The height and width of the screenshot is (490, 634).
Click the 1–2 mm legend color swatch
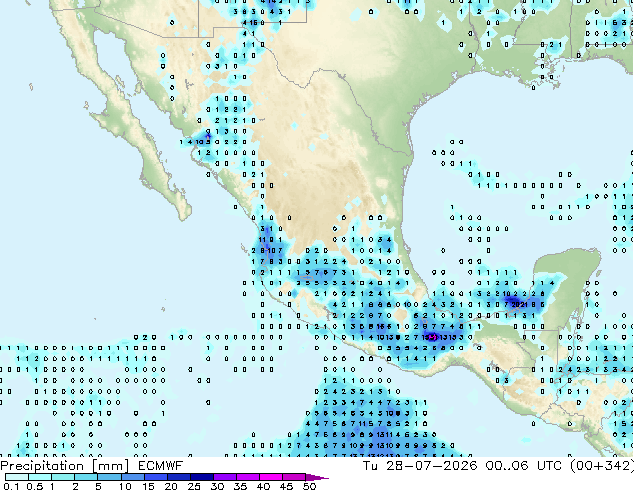pyautogui.click(x=63, y=477)
